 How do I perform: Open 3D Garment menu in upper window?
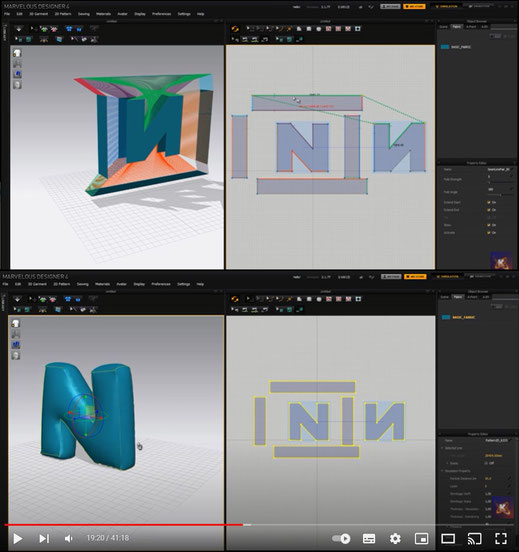[x=39, y=14]
